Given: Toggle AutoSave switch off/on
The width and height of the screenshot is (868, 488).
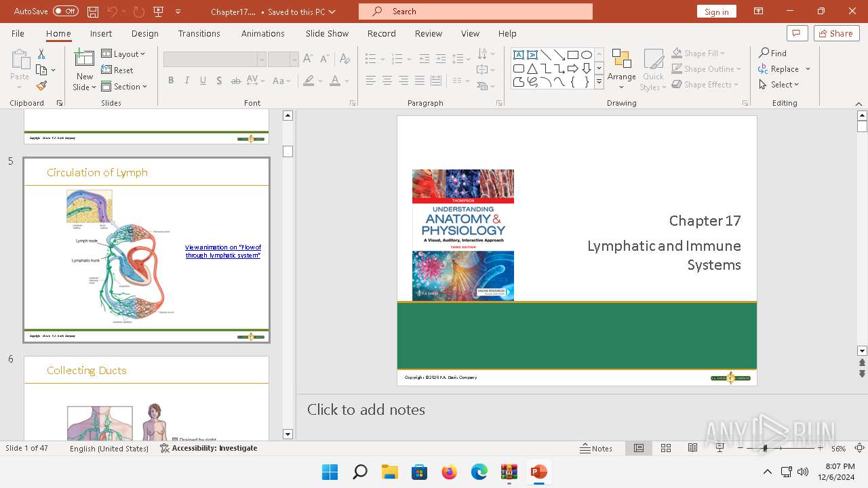Looking at the screenshot, I should [x=66, y=12].
